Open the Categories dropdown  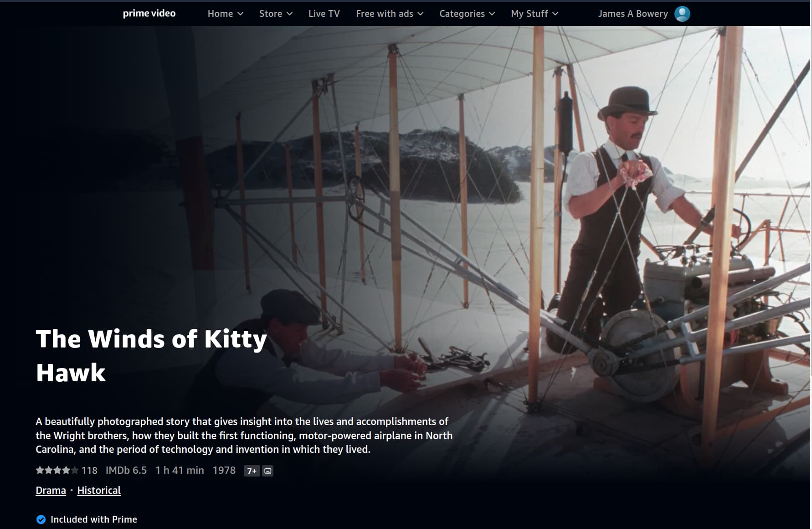(x=467, y=14)
